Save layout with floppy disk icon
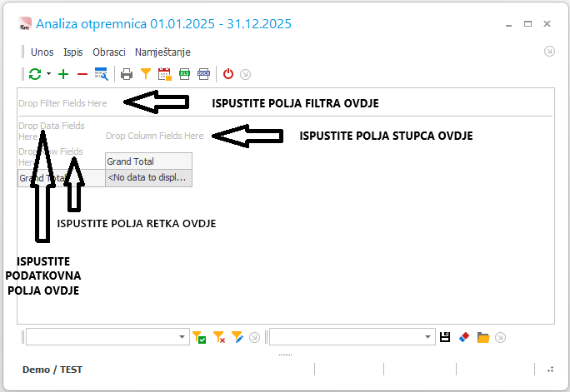Viewport: 570px width, 392px height. coord(445,337)
